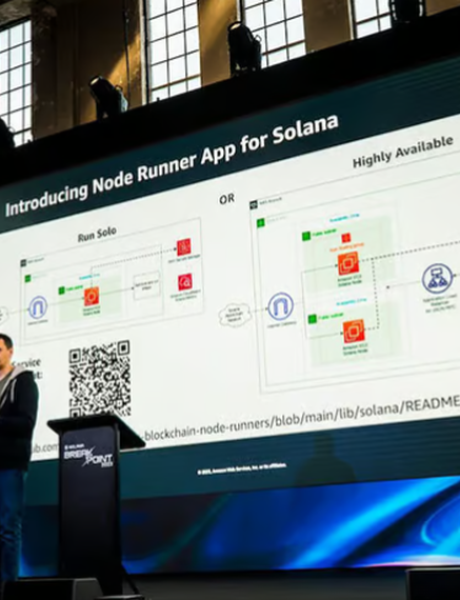Click the Solana blockchain network cloud shape
Screen dimensions: 460x600
pyautogui.click(x=235, y=315)
